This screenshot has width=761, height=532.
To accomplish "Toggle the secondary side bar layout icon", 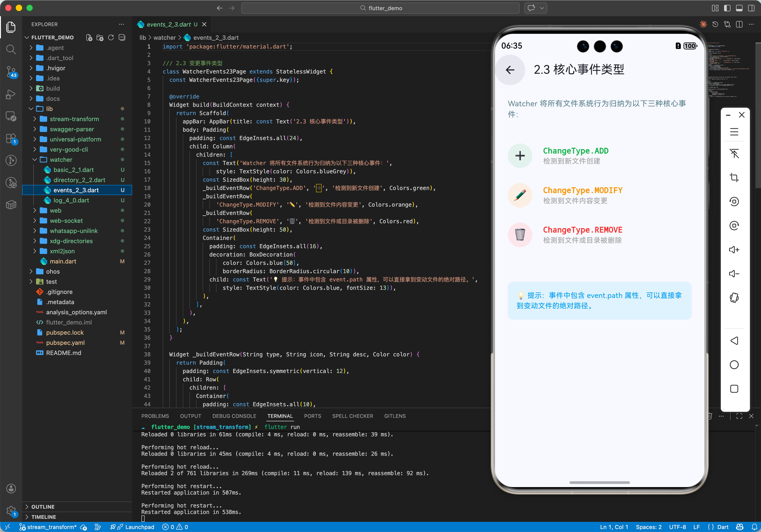I will [751, 8].
